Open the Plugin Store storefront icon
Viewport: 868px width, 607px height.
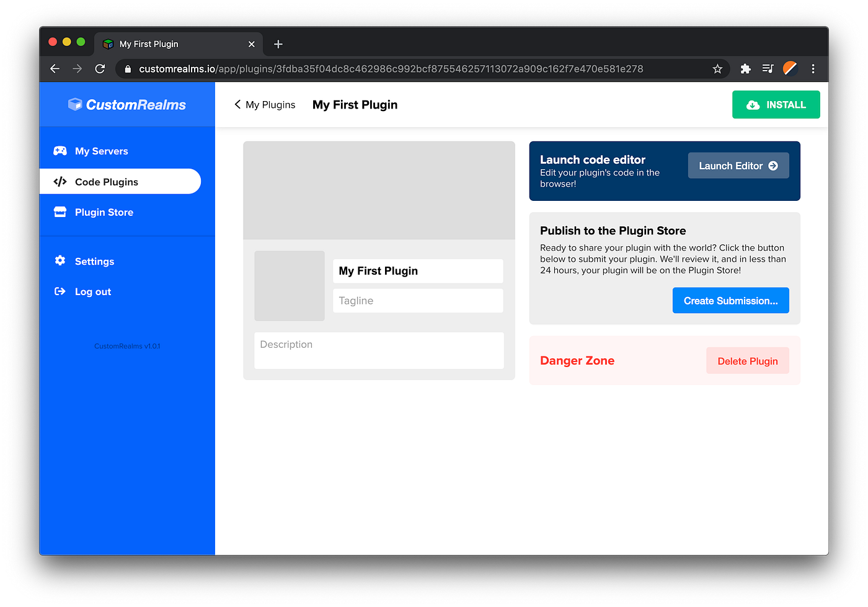pyautogui.click(x=60, y=212)
